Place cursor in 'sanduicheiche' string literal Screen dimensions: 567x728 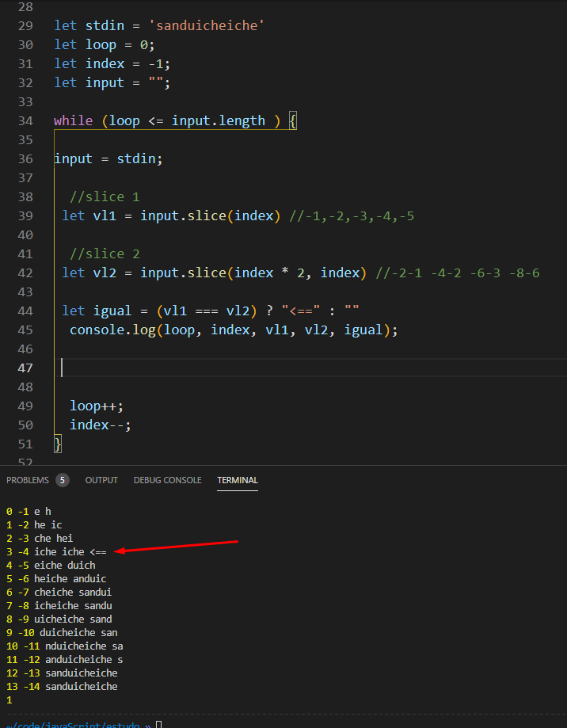(207, 25)
